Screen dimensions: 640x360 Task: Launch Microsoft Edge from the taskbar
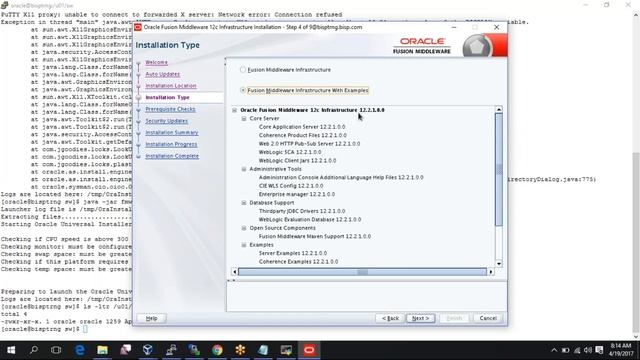[x=79, y=350]
